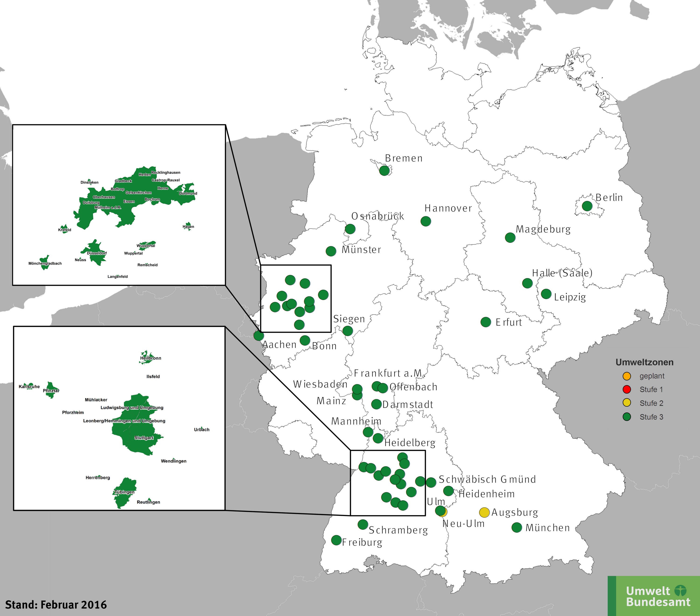Click 'Reutlingen' label in the inset

[x=148, y=502]
